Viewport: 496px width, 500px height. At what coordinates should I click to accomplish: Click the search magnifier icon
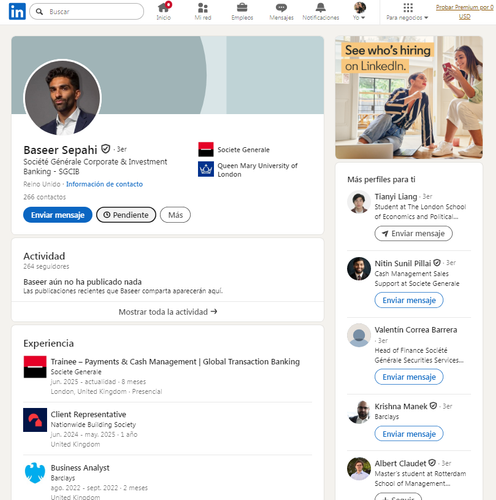click(39, 12)
